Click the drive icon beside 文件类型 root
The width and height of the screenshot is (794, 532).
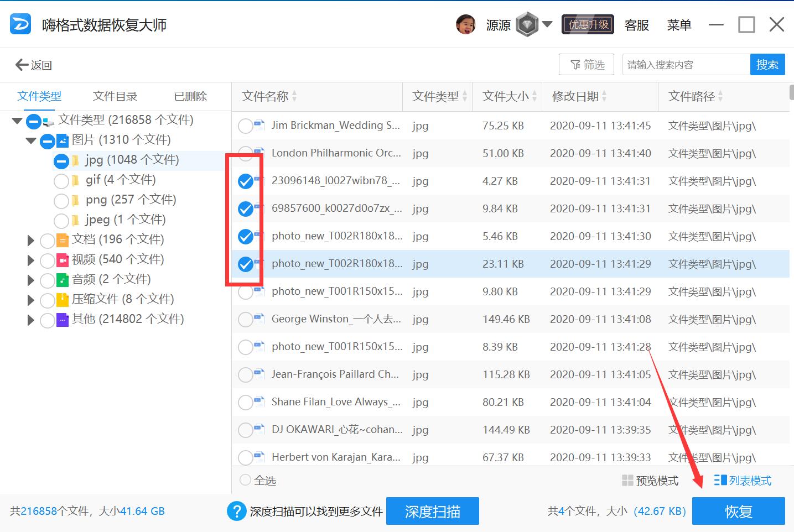[49, 121]
